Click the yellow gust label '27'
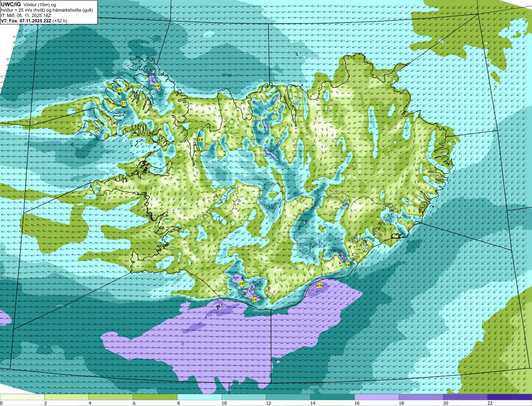 pos(123,103)
